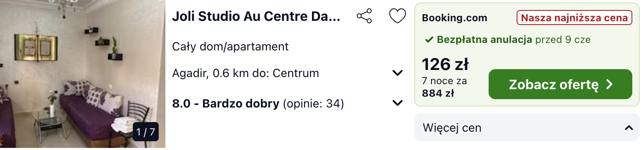Expand location details with the chevron arrow
Viewport: 644px width, 150px height.
[398, 73]
